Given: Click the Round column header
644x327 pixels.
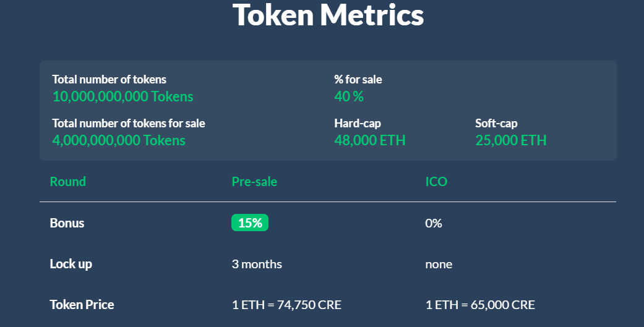Looking at the screenshot, I should click(68, 181).
